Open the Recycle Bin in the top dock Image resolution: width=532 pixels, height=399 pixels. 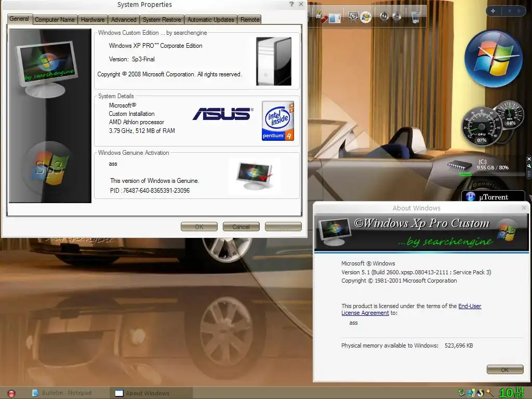point(415,16)
